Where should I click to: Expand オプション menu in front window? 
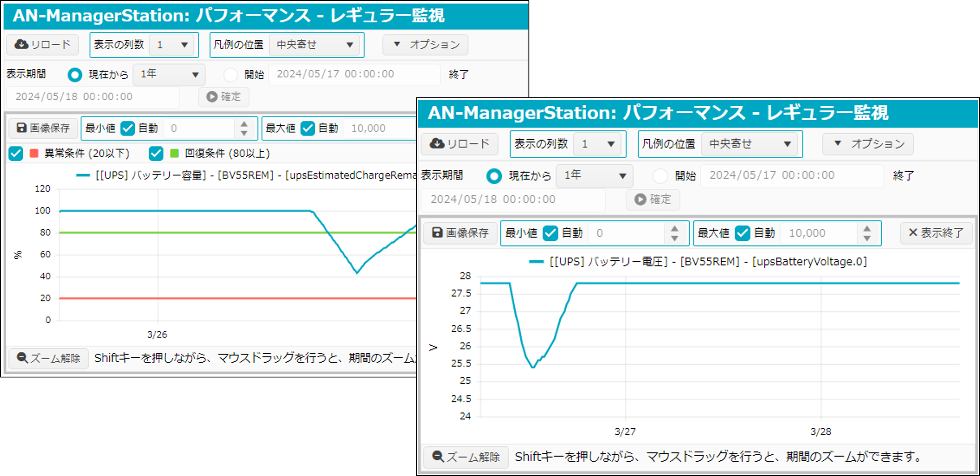click(x=868, y=144)
